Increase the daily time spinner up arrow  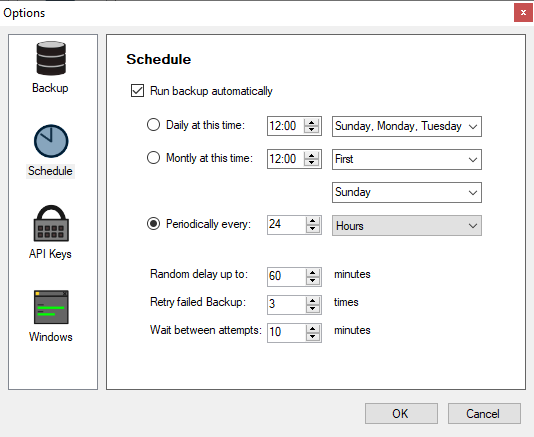point(311,122)
